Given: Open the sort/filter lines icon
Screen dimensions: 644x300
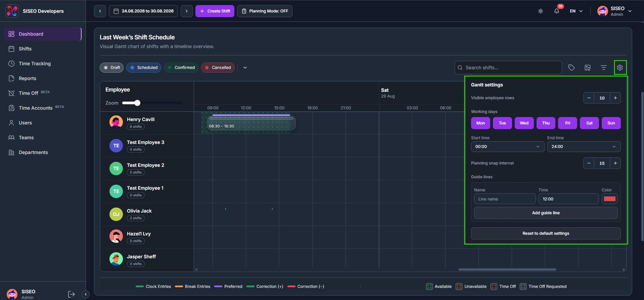Looking at the screenshot, I should pos(604,68).
